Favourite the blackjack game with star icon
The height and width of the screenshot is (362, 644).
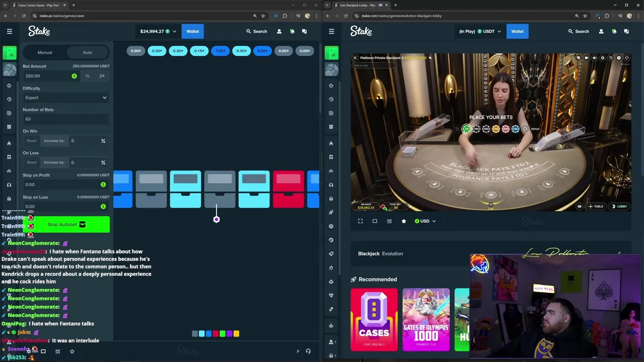click(404, 221)
